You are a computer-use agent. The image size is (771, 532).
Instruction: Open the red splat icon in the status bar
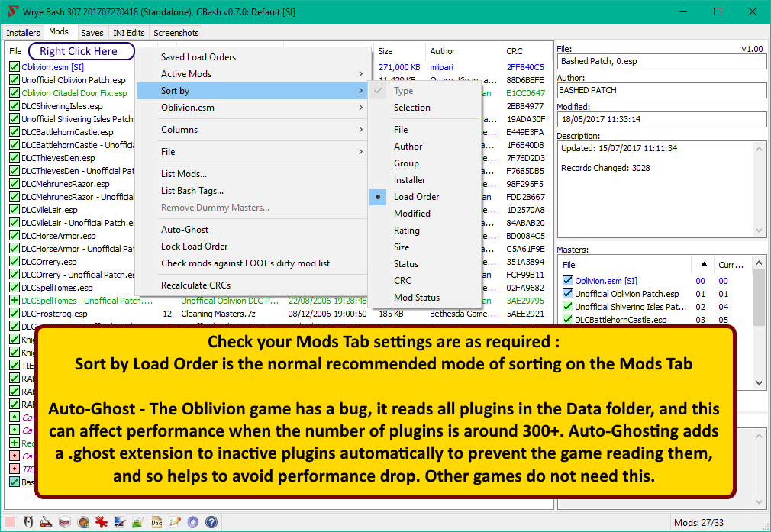(102, 522)
